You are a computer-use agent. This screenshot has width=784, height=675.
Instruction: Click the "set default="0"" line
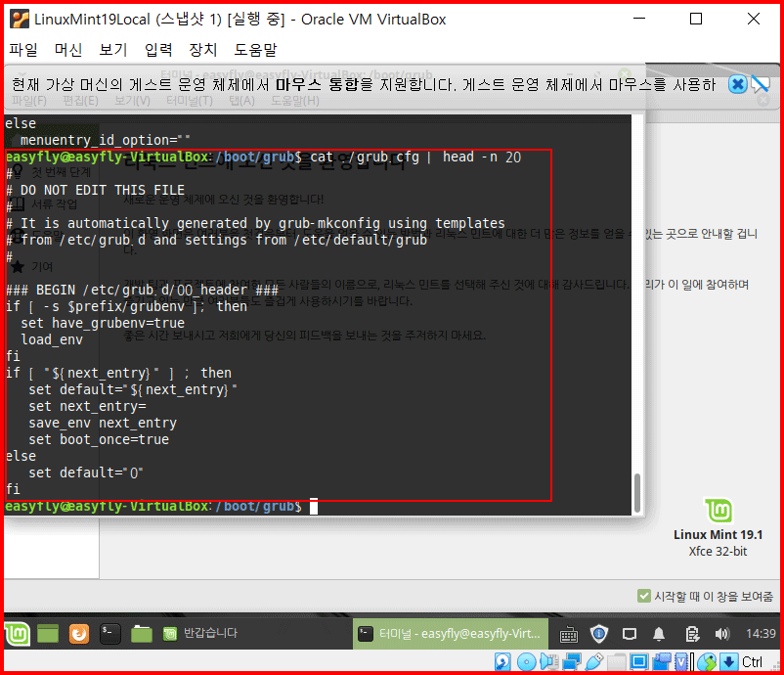tap(86, 472)
